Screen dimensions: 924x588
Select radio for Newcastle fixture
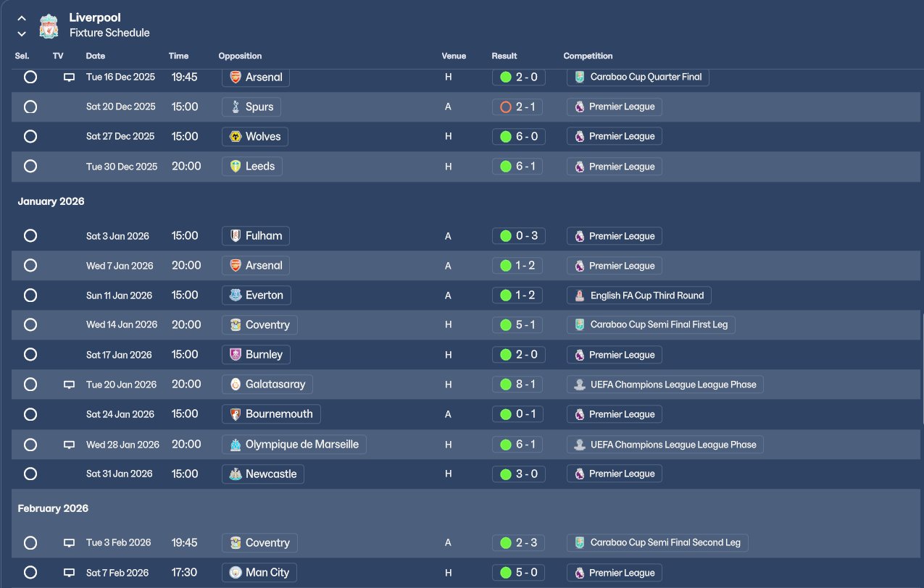coord(30,474)
